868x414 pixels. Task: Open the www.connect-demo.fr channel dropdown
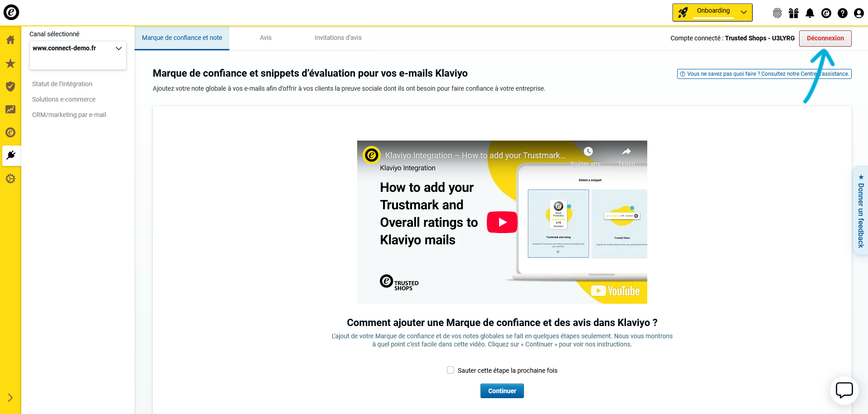click(x=78, y=49)
